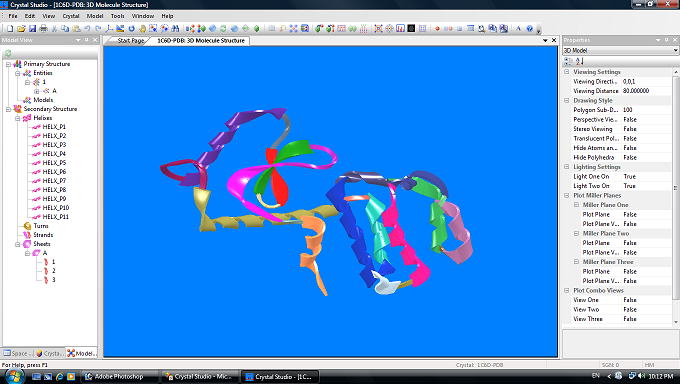Toggle the Light Two On True value
680x384 pixels.
pyautogui.click(x=630, y=186)
